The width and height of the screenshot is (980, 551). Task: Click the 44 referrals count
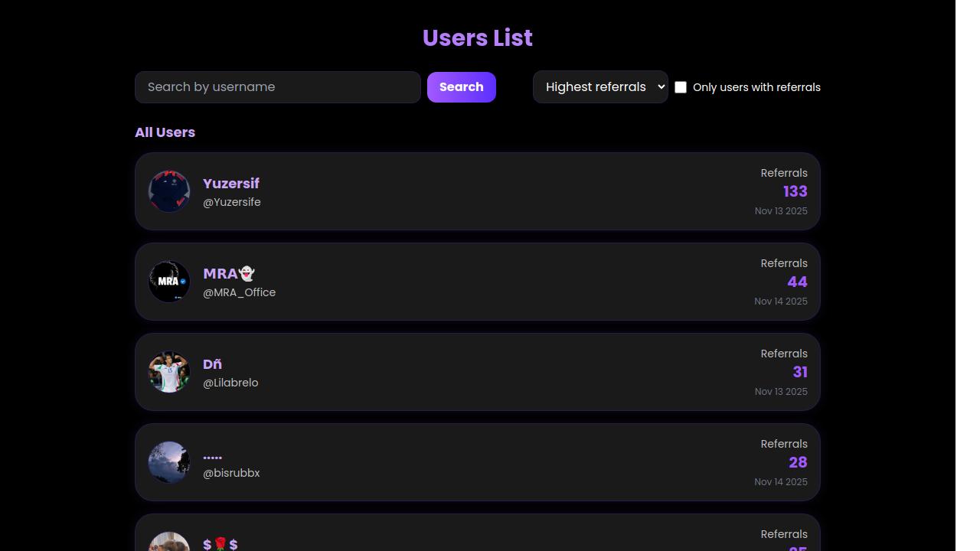point(797,282)
